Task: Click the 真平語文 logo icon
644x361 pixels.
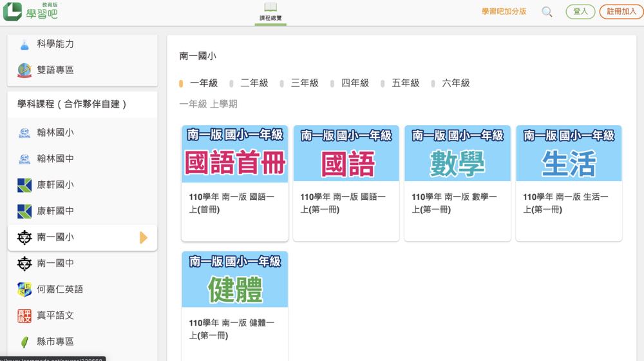Action: 24,316
